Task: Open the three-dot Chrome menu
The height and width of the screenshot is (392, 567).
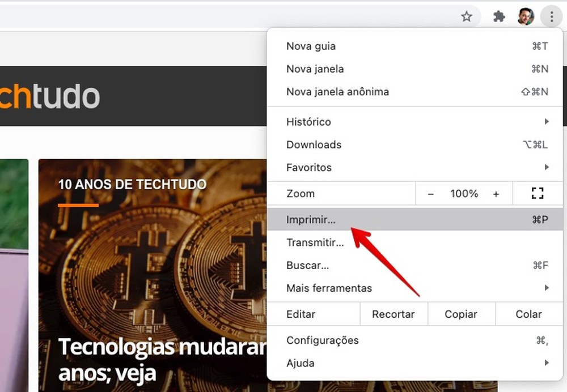Action: pyautogui.click(x=551, y=16)
